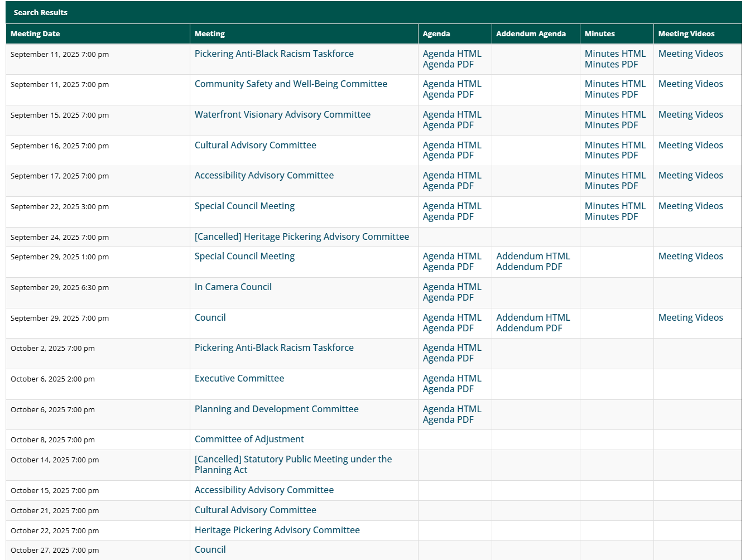This screenshot has width=750, height=560.
Task: Click the Meeting Date column header
Action: [35, 34]
